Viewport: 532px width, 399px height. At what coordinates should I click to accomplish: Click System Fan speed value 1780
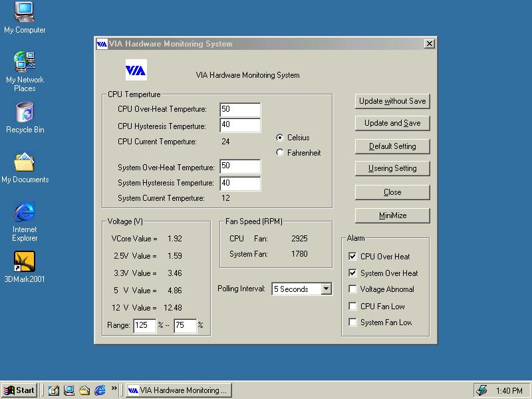pyautogui.click(x=299, y=254)
